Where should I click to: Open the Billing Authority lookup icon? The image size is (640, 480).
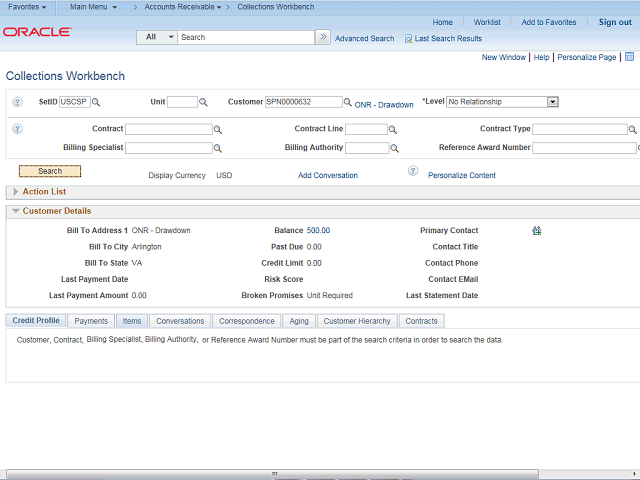click(x=393, y=148)
